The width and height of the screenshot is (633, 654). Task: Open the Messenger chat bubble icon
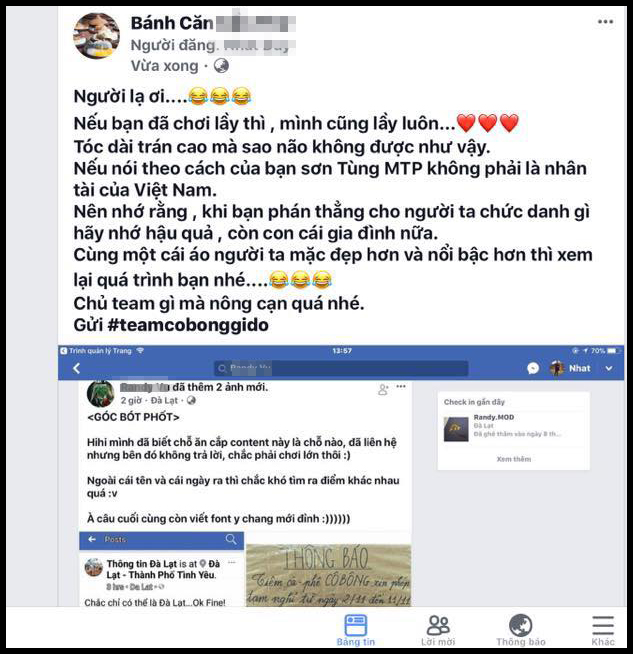tap(533, 368)
